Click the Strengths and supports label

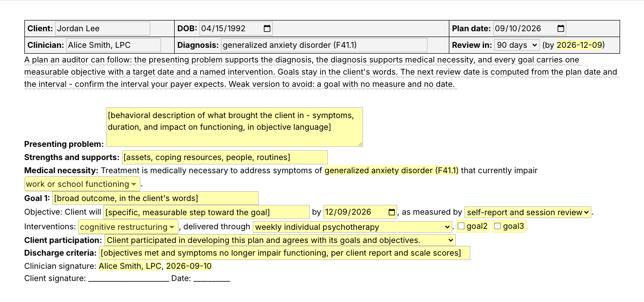point(72,157)
